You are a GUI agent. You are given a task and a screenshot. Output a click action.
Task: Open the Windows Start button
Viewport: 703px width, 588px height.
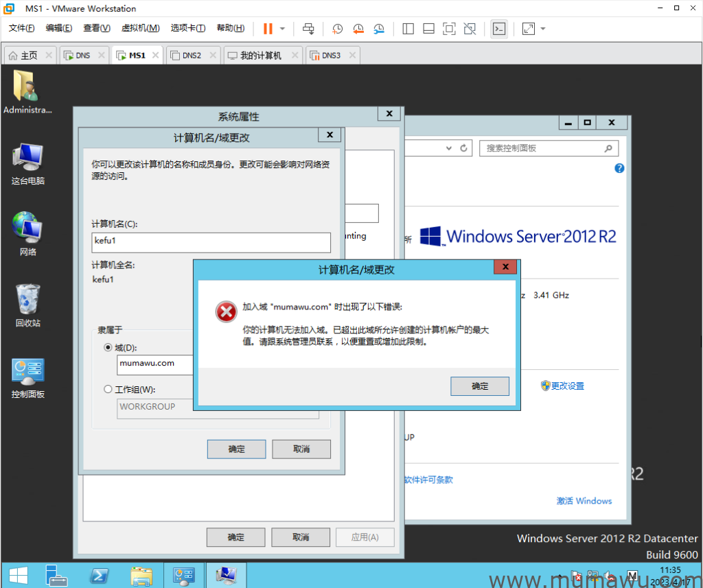tap(18, 576)
